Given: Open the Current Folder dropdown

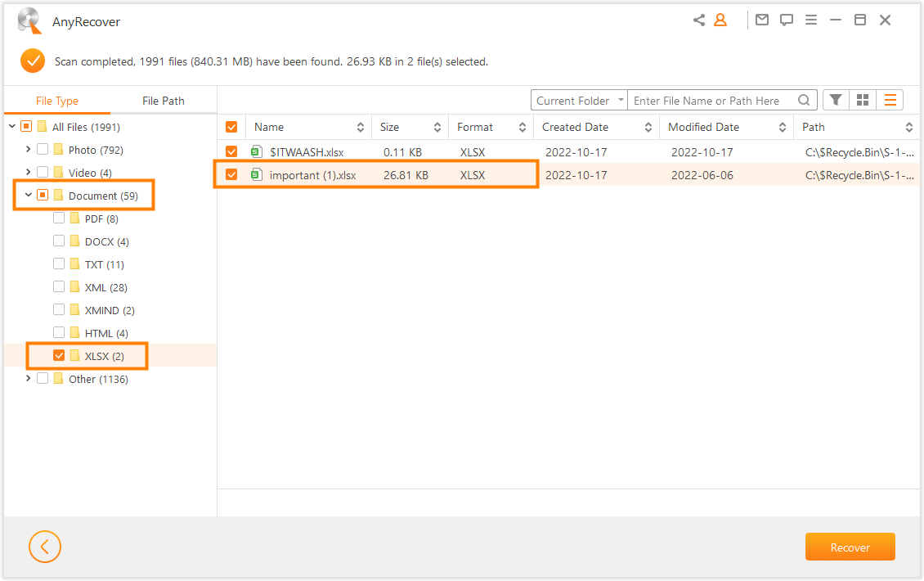Looking at the screenshot, I should (579, 99).
